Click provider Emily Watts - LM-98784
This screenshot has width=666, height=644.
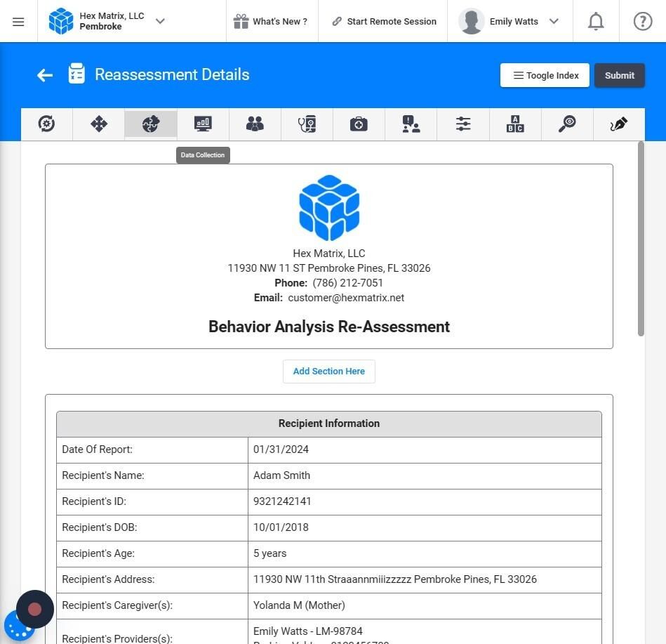[x=308, y=631]
